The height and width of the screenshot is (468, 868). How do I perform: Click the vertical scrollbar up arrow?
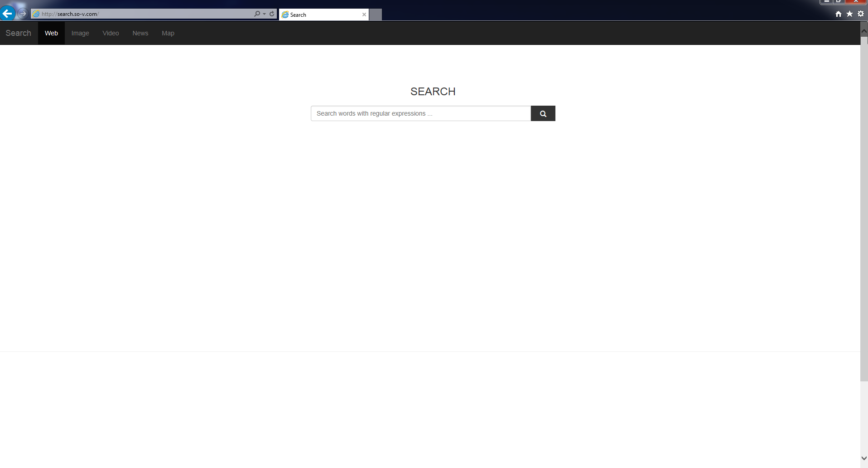[864, 31]
